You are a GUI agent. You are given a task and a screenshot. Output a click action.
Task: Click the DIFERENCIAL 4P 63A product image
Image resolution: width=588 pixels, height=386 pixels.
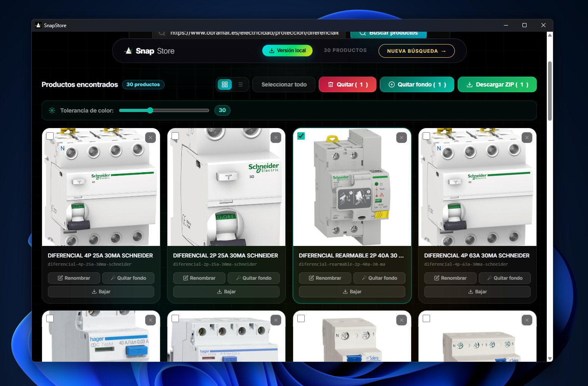coord(477,187)
